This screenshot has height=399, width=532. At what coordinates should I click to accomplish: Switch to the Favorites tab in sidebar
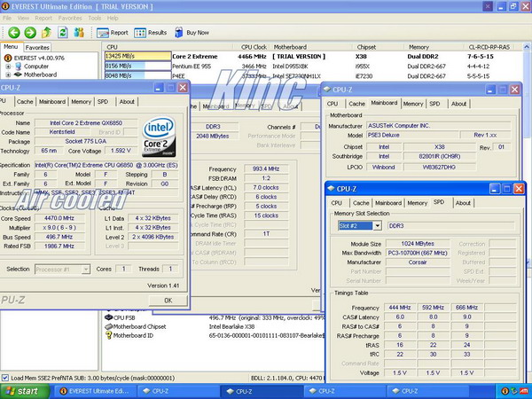[x=37, y=46]
